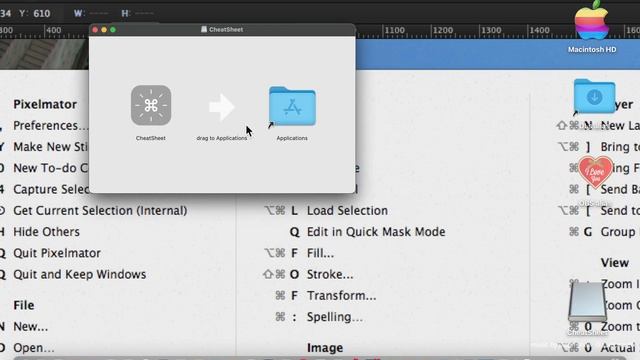Select the I Love You heart desktop icon

[596, 172]
